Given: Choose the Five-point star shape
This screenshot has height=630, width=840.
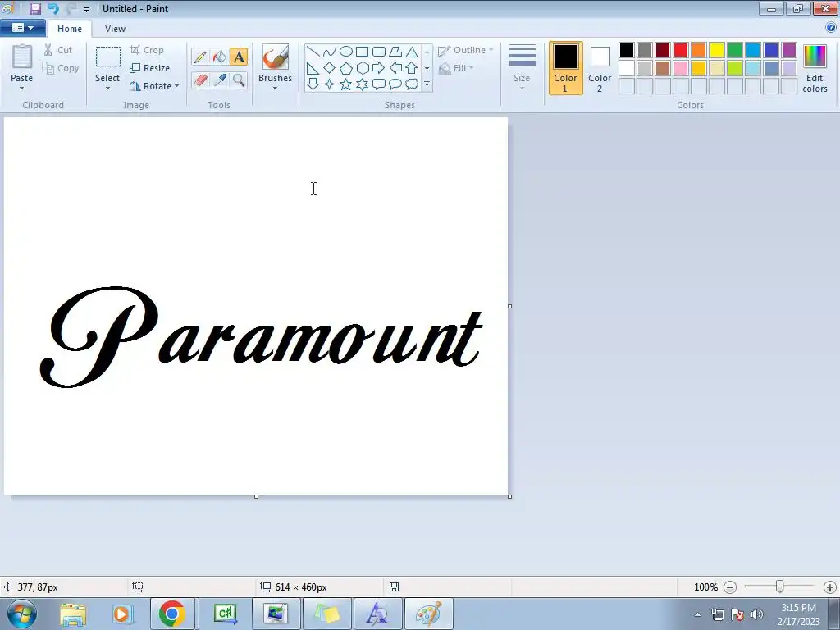Looking at the screenshot, I should click(x=346, y=84).
